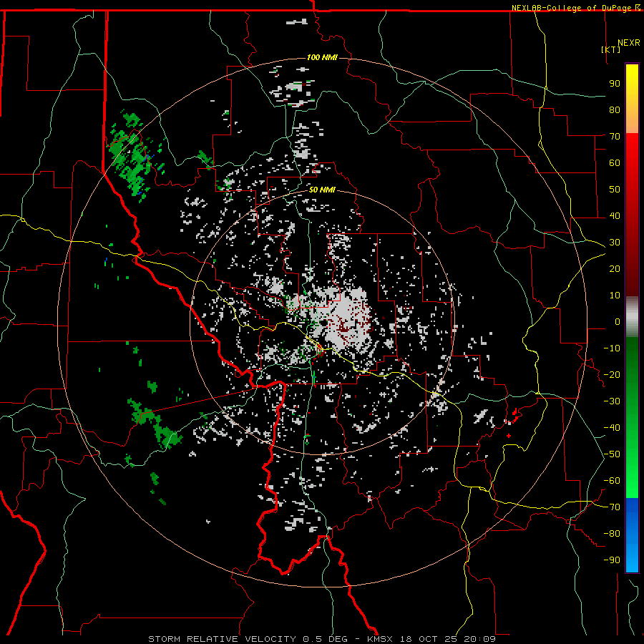
Task: Click the -20 value on velocity scale
Action: tap(612, 374)
